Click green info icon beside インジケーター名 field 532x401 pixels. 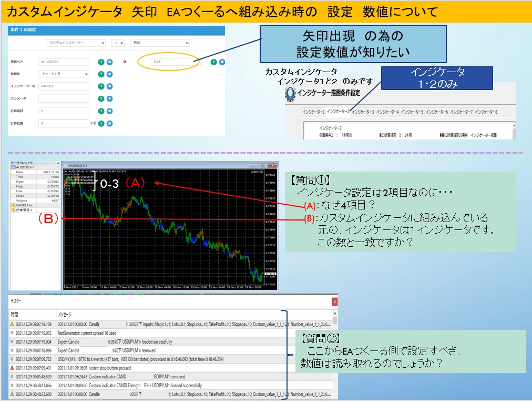pyautogui.click(x=101, y=86)
